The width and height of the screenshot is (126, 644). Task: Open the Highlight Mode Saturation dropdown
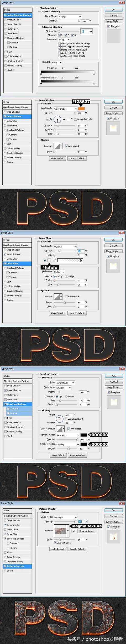pyautogui.click(x=67, y=435)
